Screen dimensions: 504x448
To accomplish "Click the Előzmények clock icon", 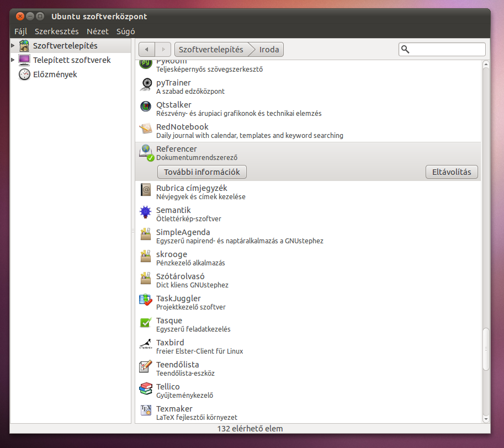I will tap(24, 74).
